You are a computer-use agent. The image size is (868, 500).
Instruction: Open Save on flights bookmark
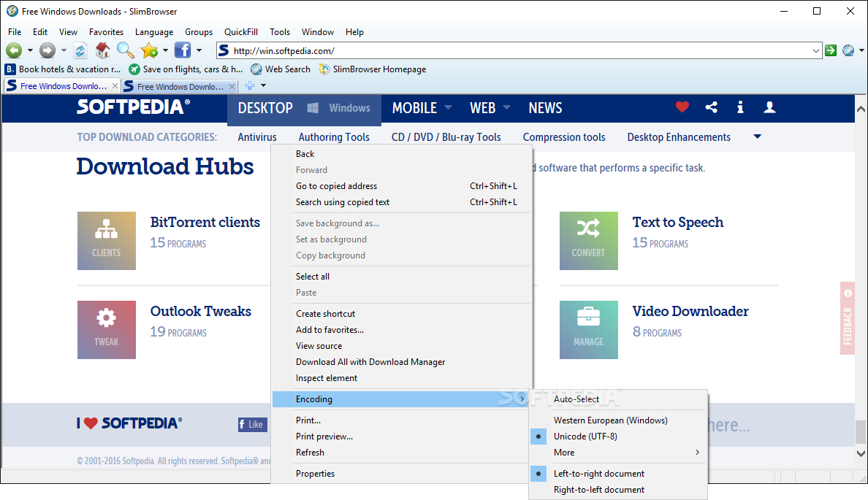(186, 69)
